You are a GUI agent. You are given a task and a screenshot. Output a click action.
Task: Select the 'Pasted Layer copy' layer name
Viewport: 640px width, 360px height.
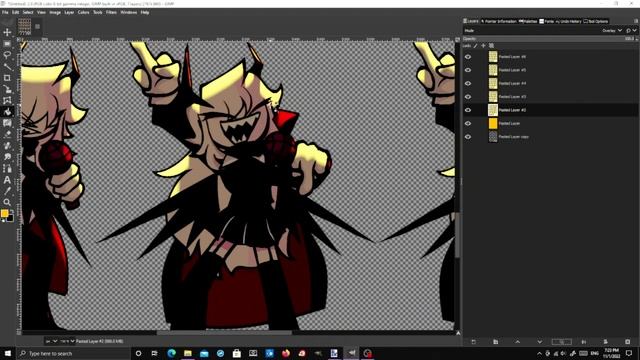click(x=513, y=137)
